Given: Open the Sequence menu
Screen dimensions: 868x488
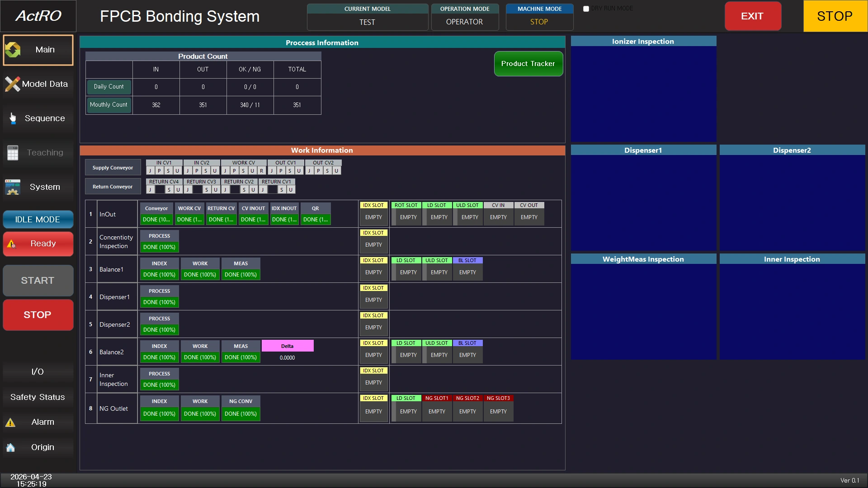Looking at the screenshot, I should 38,118.
